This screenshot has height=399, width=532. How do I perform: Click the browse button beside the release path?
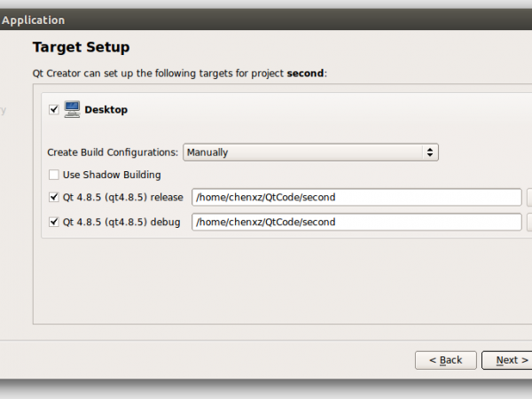click(529, 197)
